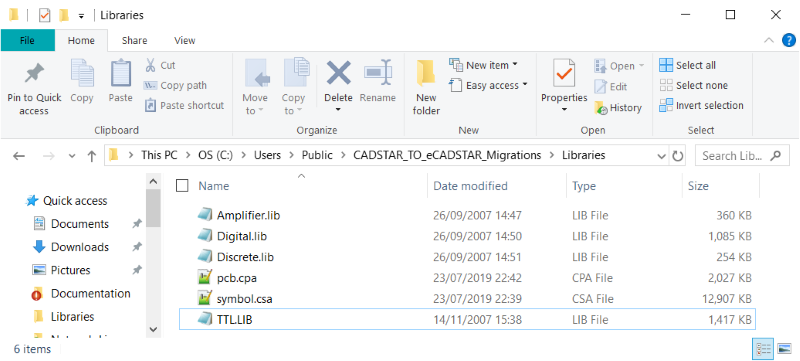Create a New folder from the ribbon
Image resolution: width=800 pixels, height=361 pixels.
click(x=426, y=88)
